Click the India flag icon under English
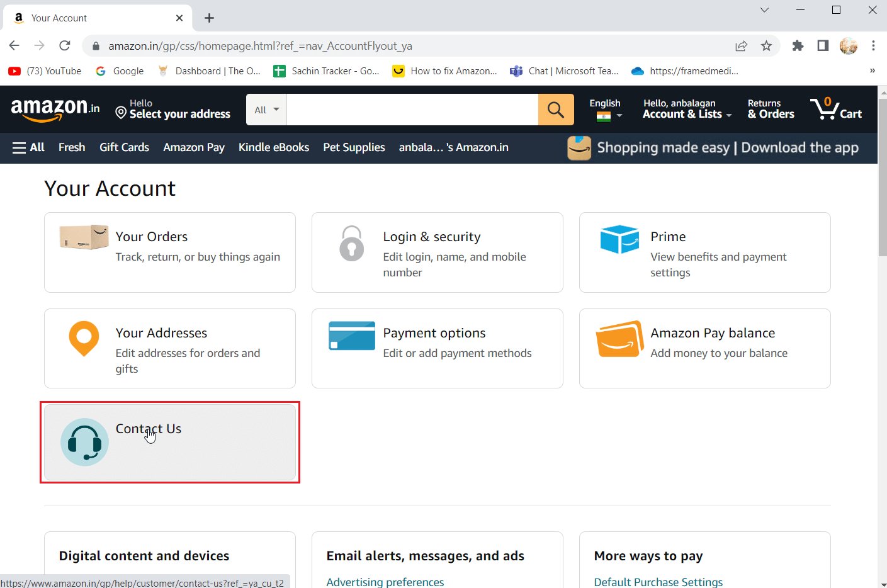Image resolution: width=887 pixels, height=588 pixels. (x=604, y=116)
